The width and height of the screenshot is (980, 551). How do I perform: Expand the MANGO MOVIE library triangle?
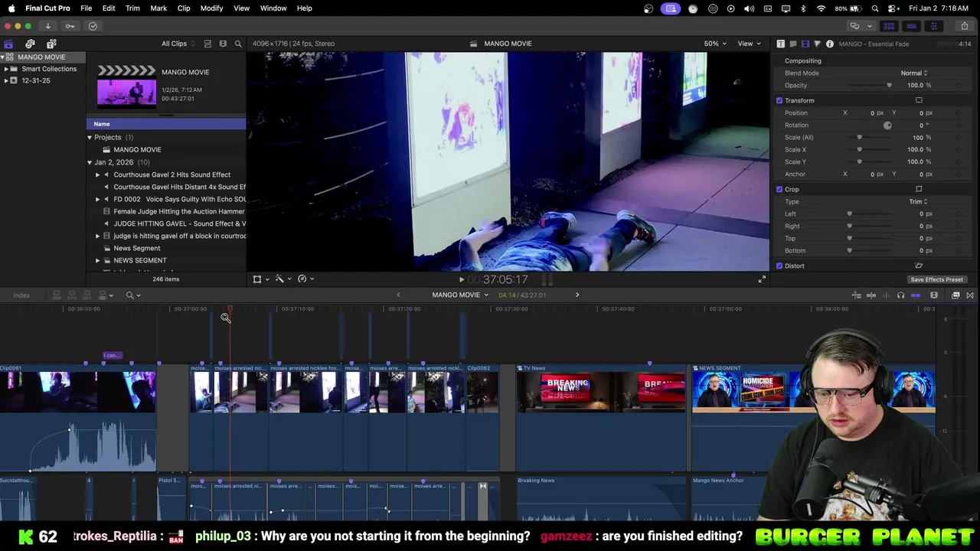point(2,57)
